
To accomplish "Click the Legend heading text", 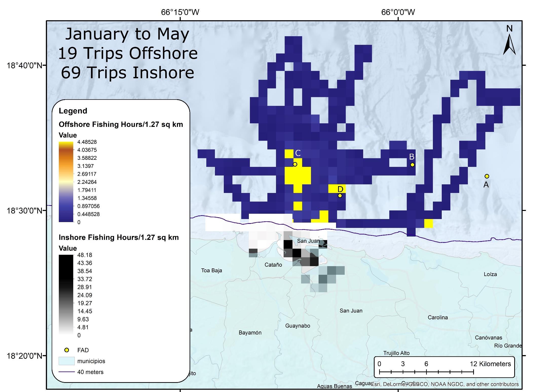I will click(x=73, y=111).
